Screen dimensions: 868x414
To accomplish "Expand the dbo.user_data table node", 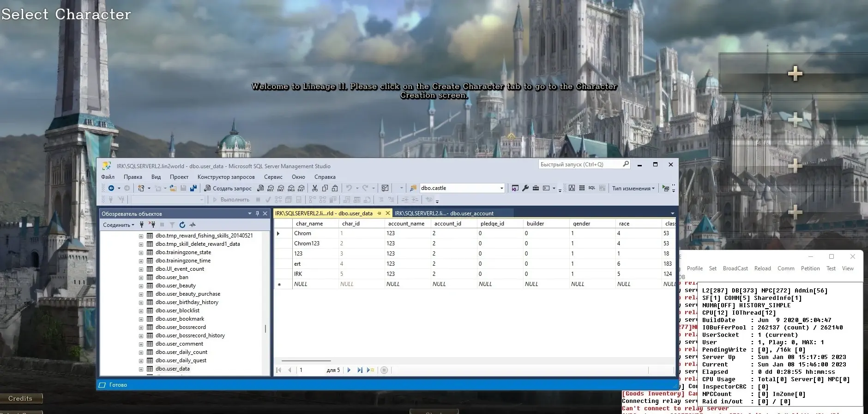I will (141, 369).
